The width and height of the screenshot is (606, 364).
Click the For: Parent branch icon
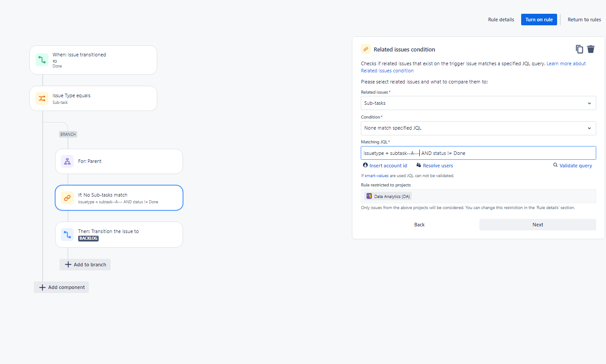tap(67, 161)
